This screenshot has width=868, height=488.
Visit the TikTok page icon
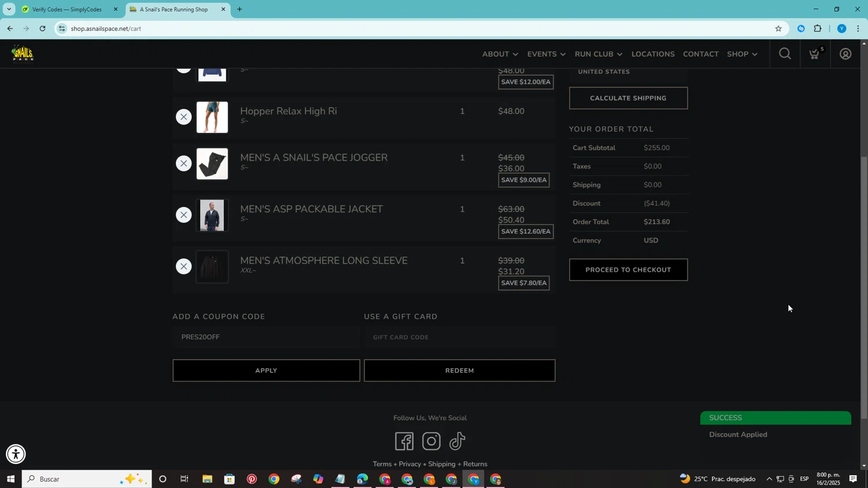pyautogui.click(x=457, y=441)
